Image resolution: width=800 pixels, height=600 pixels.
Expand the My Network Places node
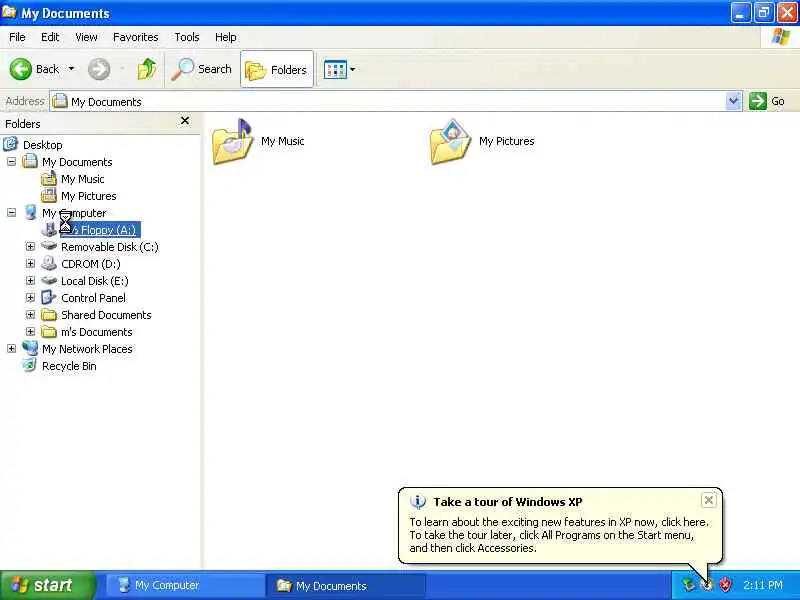11,348
